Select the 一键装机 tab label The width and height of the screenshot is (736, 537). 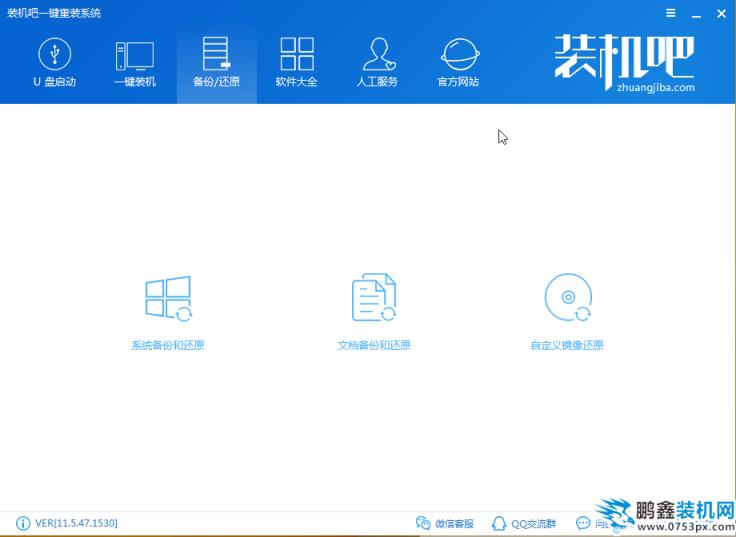tap(135, 82)
